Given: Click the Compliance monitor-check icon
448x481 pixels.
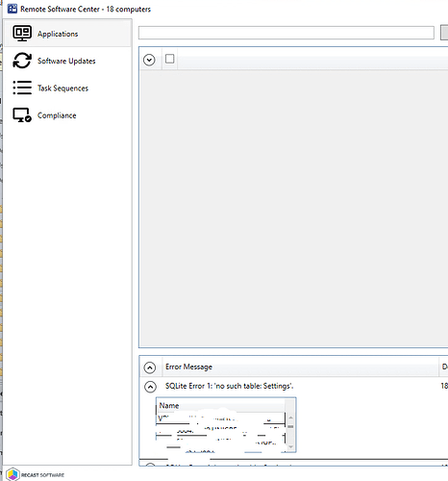Looking at the screenshot, I should 22,115.
